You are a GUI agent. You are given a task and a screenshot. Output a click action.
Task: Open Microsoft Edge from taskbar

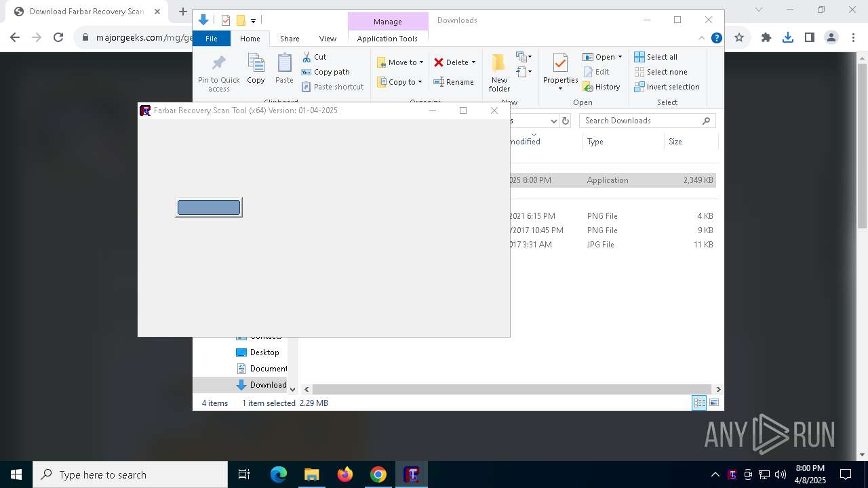click(279, 474)
